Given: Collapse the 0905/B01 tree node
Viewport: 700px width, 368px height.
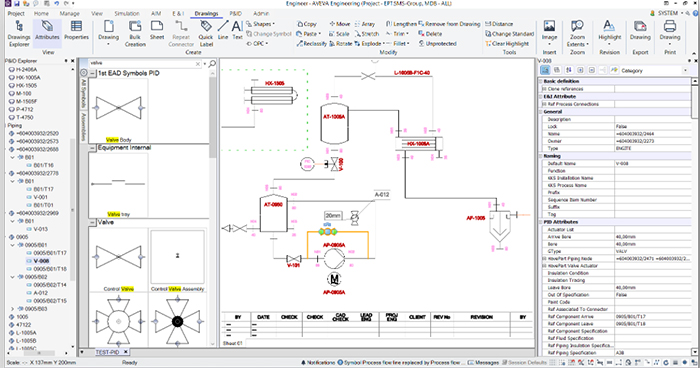Looking at the screenshot, I should click(13, 245).
